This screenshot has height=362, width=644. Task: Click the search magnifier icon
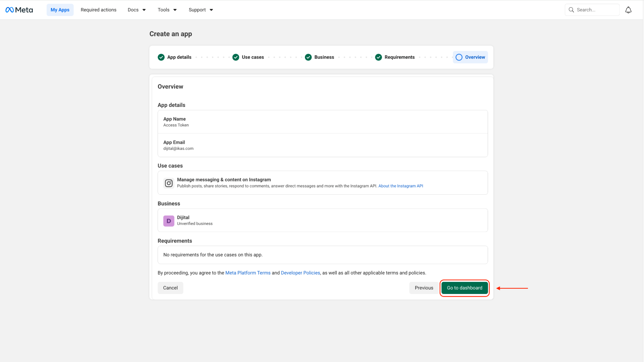571,10
